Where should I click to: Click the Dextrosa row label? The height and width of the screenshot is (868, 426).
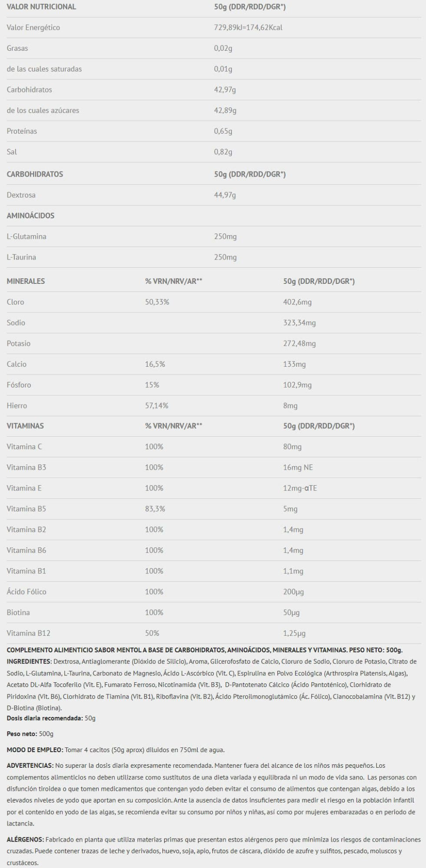[x=21, y=195]
